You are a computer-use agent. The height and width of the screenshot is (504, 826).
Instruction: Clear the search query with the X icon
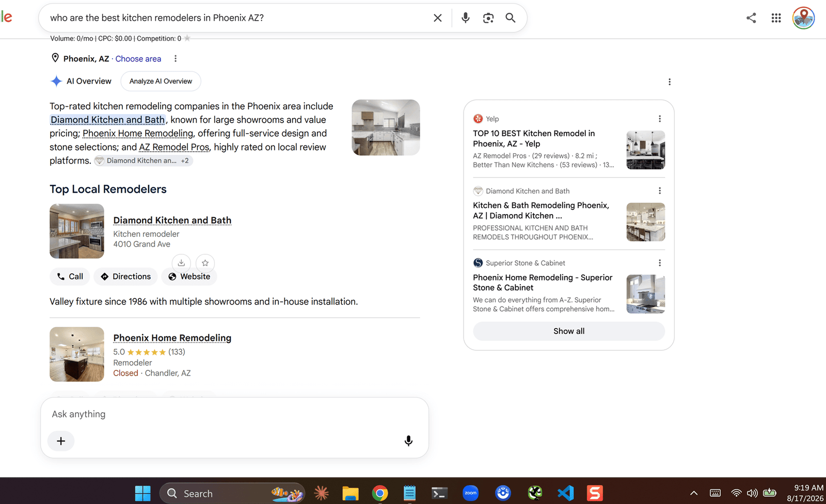coord(438,18)
